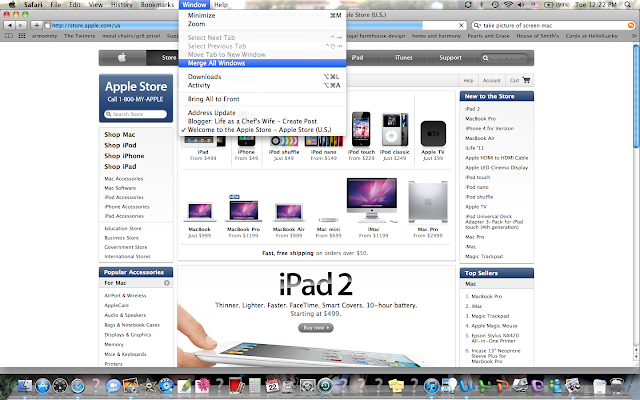The width and height of the screenshot is (640, 400).
Task: Open iPhoto from the Dock
Action: 131,385
